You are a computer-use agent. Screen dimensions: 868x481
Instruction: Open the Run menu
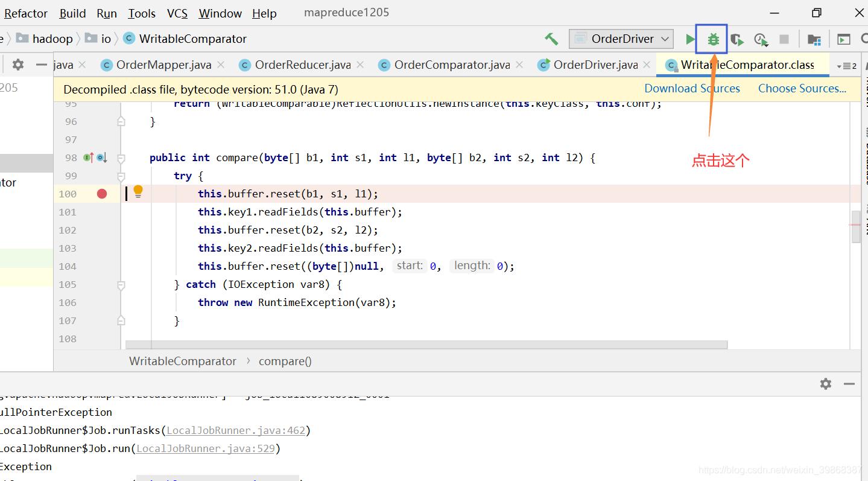tap(106, 13)
